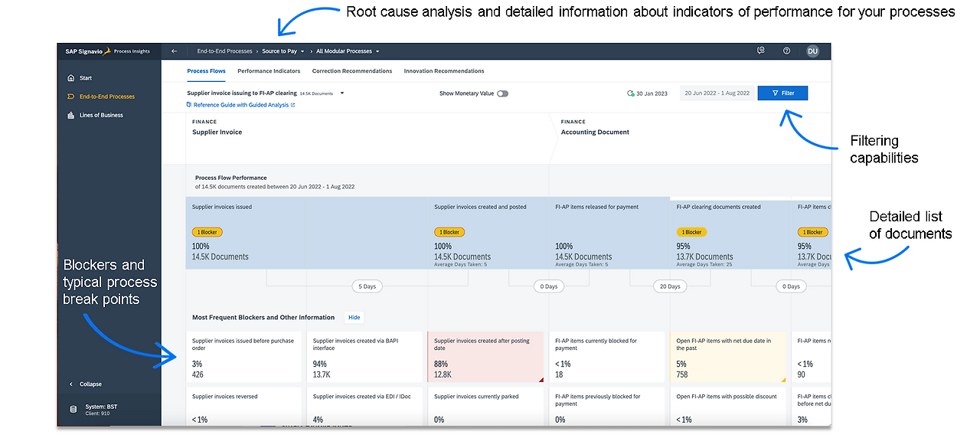Open FI-AP items previously blocked for payment card
The width and height of the screenshot is (980, 438).
point(607,407)
